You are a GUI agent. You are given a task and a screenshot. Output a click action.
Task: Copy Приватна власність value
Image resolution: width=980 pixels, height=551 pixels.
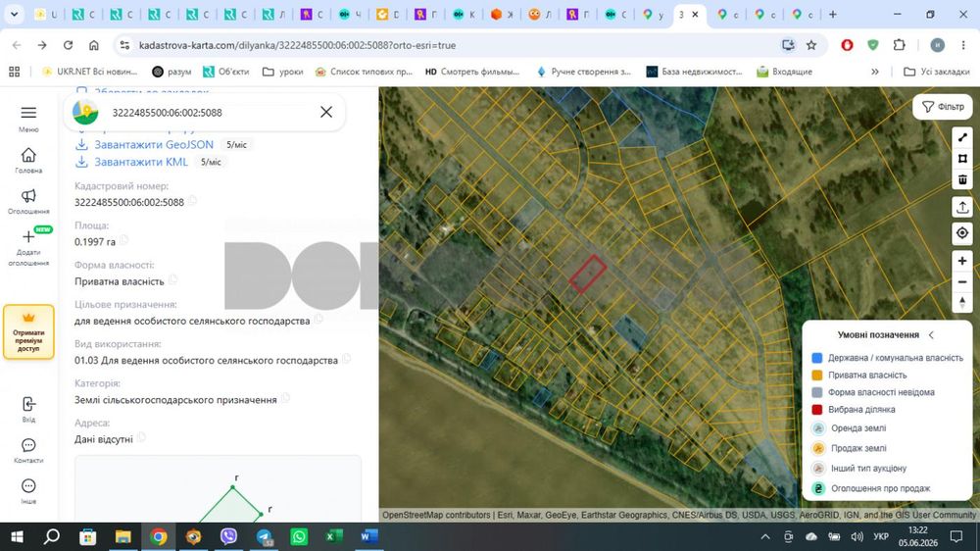[172, 279]
